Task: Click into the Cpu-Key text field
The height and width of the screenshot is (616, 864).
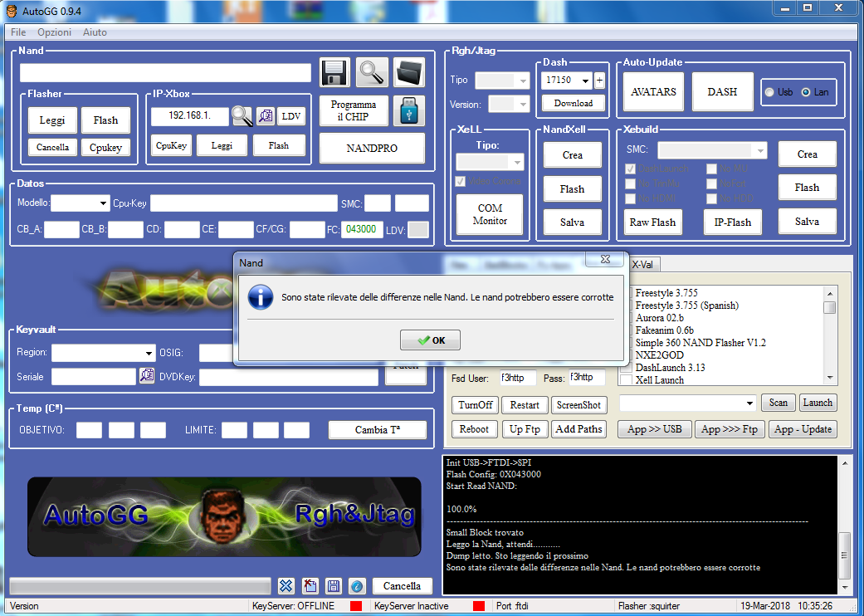Action: [x=243, y=203]
